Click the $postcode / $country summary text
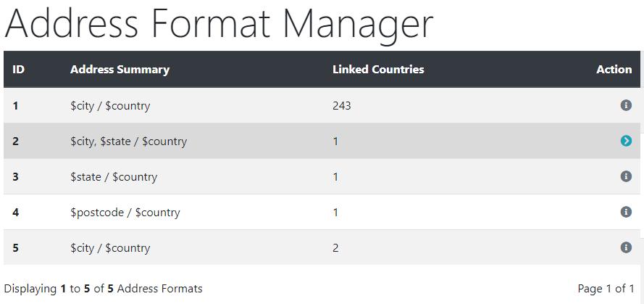Screen dimensions: 644x304 tap(125, 213)
